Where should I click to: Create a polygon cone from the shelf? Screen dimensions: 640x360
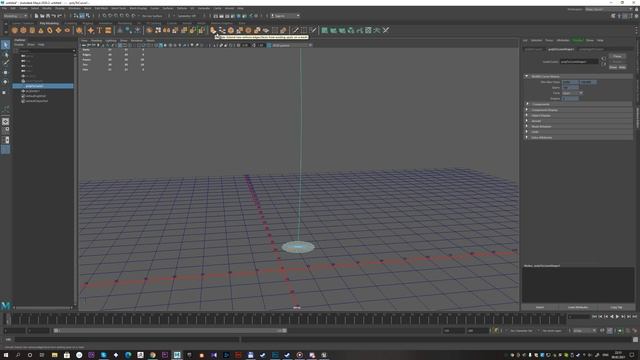point(41,30)
